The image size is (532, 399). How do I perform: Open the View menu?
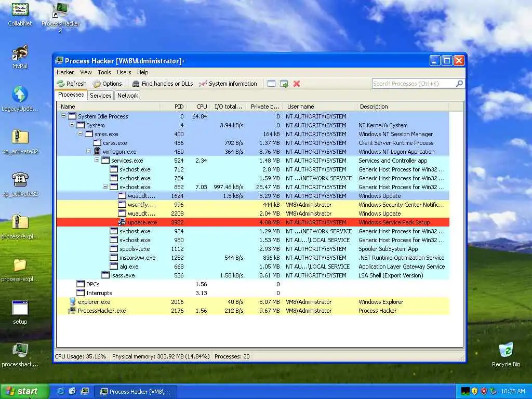tap(86, 72)
